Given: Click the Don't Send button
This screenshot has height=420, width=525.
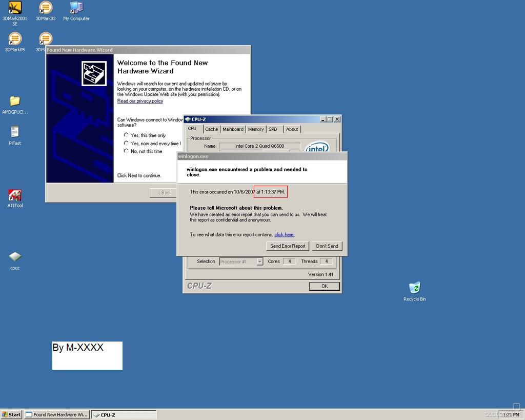Looking at the screenshot, I should pyautogui.click(x=327, y=246).
